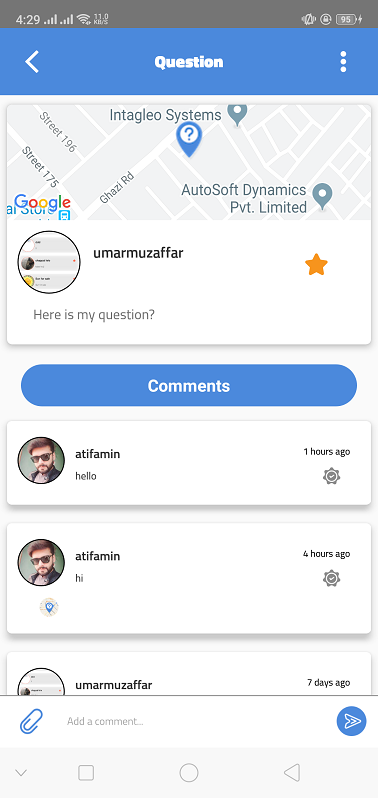Image resolution: width=378 pixels, height=798 pixels.
Task: Open atifamin's avatar on the hello comment
Action: (x=41, y=461)
